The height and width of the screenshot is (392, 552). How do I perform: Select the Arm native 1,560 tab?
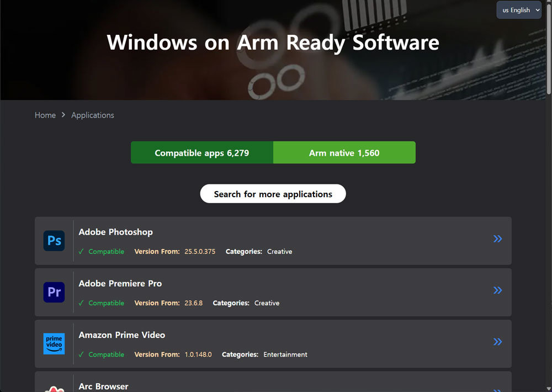344,152
